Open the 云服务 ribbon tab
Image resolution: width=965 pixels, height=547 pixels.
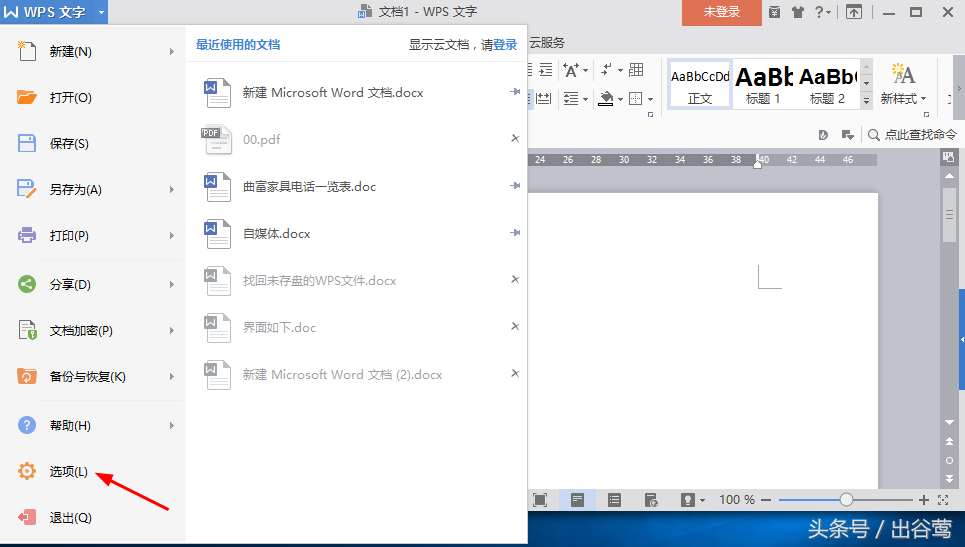pyautogui.click(x=547, y=43)
